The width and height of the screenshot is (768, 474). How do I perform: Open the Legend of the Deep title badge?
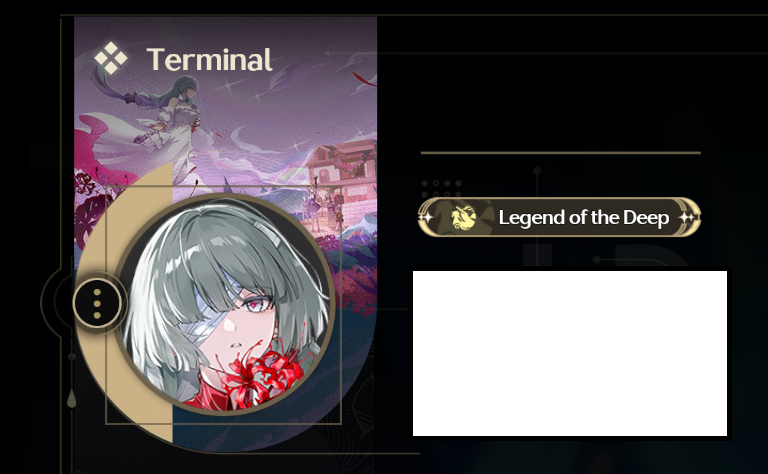click(559, 217)
